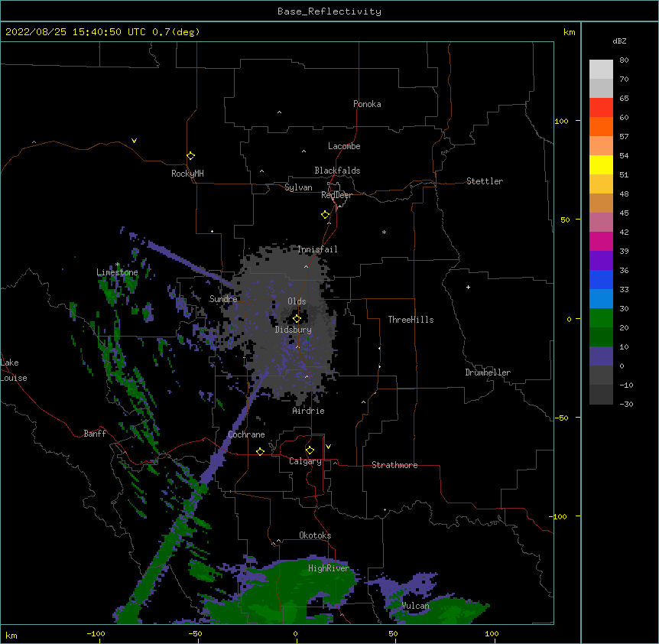Viewport: 659px width, 644px height.
Task: Click the green 20-30 dBZ legend swatch
Action: coord(601,318)
